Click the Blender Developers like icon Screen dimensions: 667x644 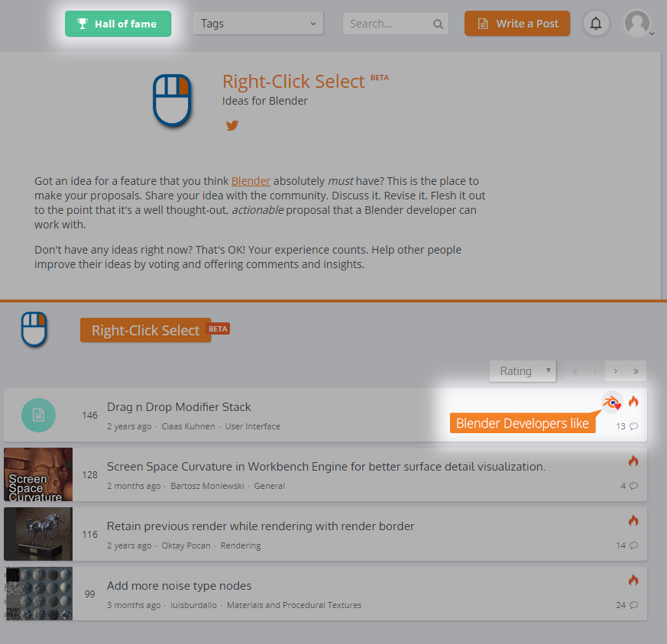pyautogui.click(x=612, y=402)
